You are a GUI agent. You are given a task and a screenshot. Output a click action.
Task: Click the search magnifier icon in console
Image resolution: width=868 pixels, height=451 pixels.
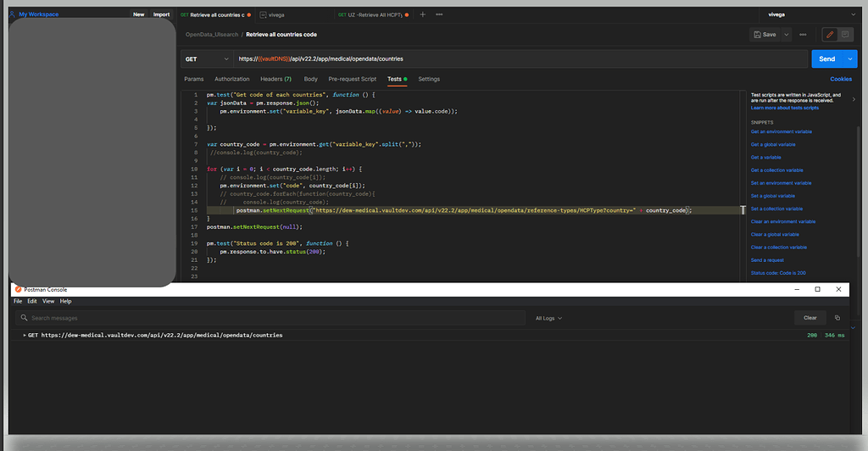24,318
